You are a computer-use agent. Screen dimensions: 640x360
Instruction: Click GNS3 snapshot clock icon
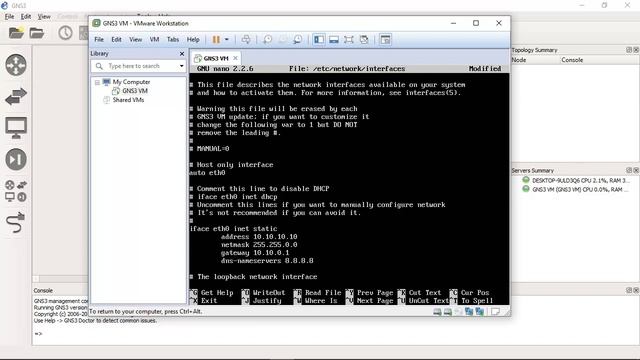65,33
